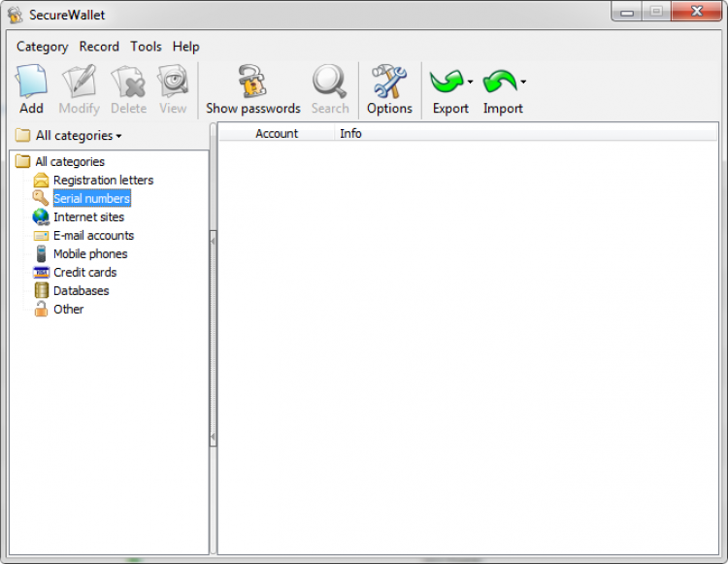Image resolution: width=728 pixels, height=564 pixels.
Task: Select Registration letters category
Action: pyautogui.click(x=103, y=181)
